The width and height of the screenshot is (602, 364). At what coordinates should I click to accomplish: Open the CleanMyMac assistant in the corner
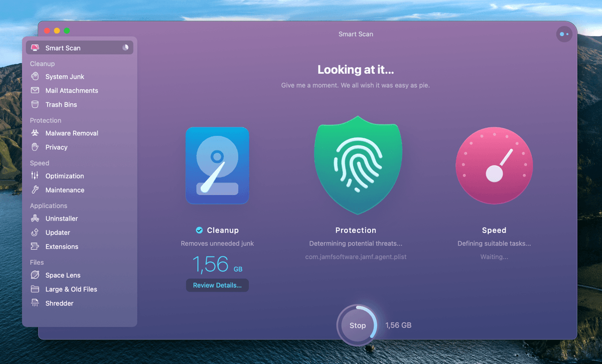tap(564, 34)
